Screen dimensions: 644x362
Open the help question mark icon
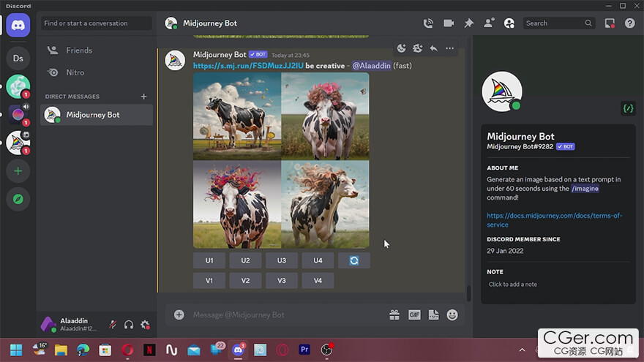click(x=629, y=23)
